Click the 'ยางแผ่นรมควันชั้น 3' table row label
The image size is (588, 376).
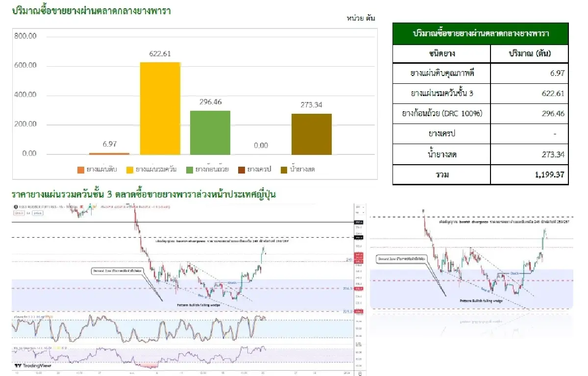tap(442, 93)
